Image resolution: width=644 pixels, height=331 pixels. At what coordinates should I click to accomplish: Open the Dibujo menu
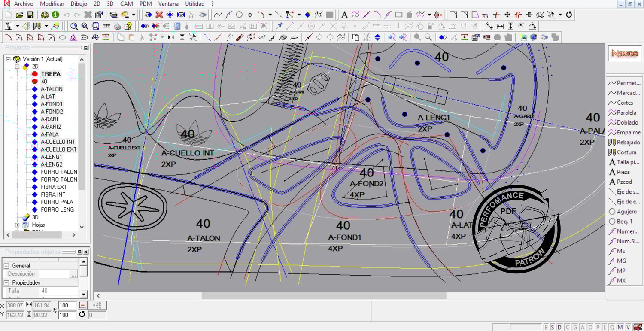point(79,4)
